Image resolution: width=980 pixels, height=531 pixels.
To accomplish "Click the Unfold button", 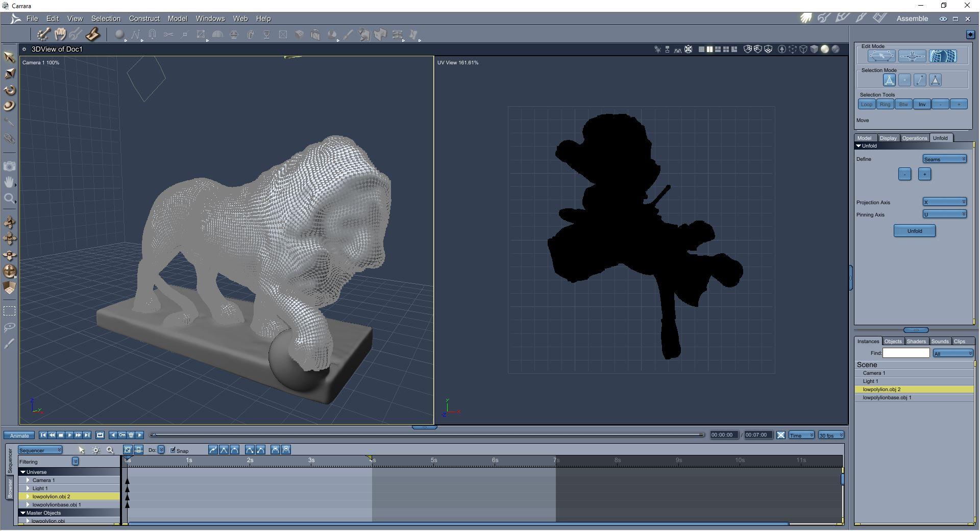I will pyautogui.click(x=914, y=231).
